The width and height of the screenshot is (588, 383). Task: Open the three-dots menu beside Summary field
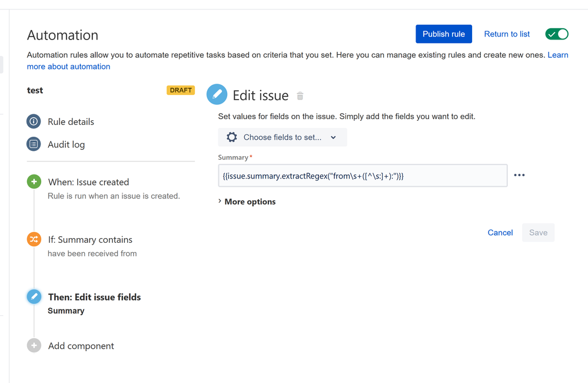519,175
